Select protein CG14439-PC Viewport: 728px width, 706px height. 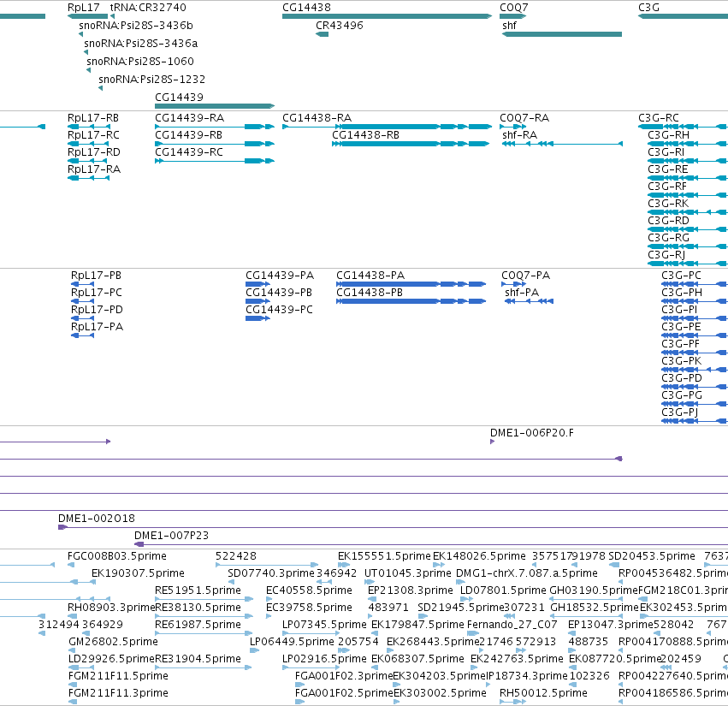coord(257,318)
